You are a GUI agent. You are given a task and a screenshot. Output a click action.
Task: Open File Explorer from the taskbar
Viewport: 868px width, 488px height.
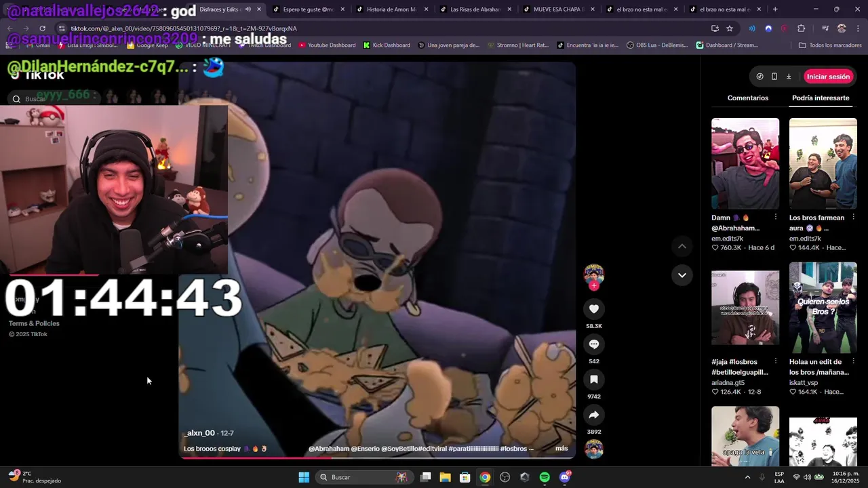click(445, 477)
